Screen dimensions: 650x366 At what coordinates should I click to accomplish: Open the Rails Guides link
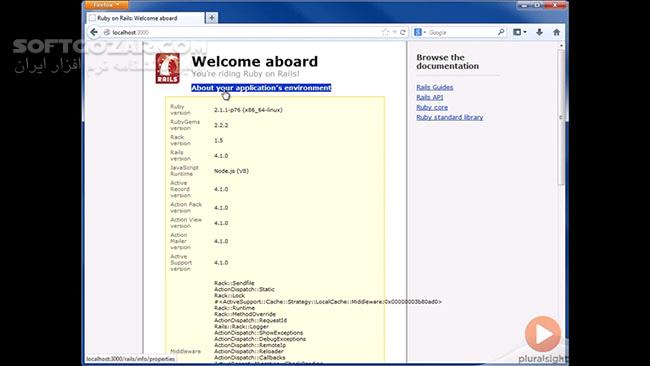click(434, 87)
